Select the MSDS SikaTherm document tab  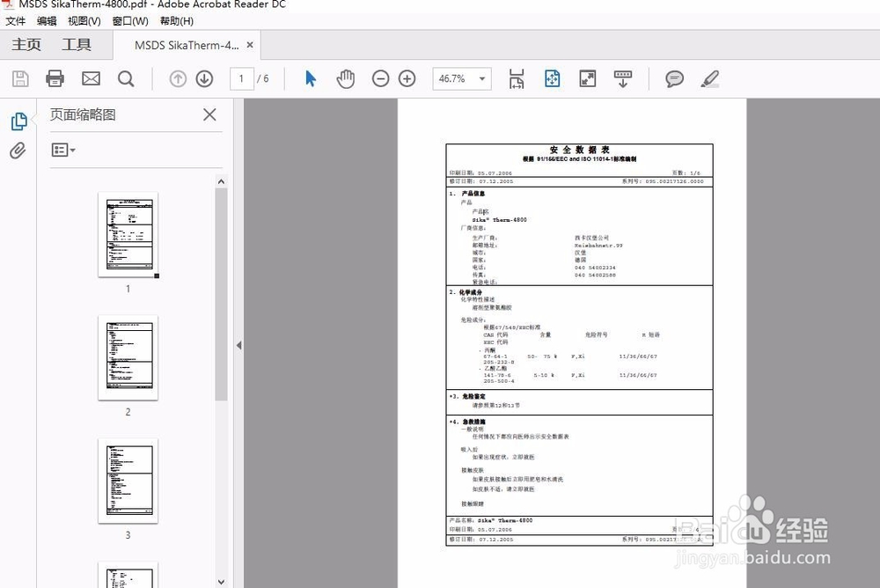(x=187, y=46)
